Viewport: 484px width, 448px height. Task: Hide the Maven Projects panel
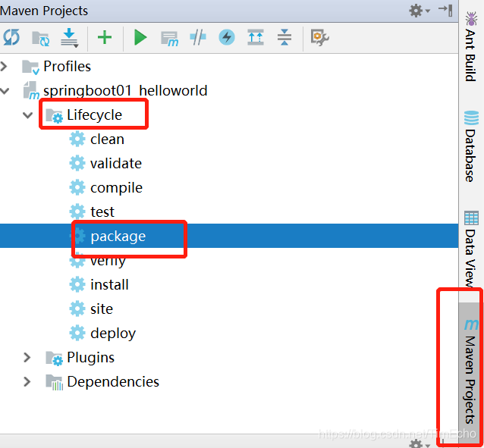pos(445,10)
